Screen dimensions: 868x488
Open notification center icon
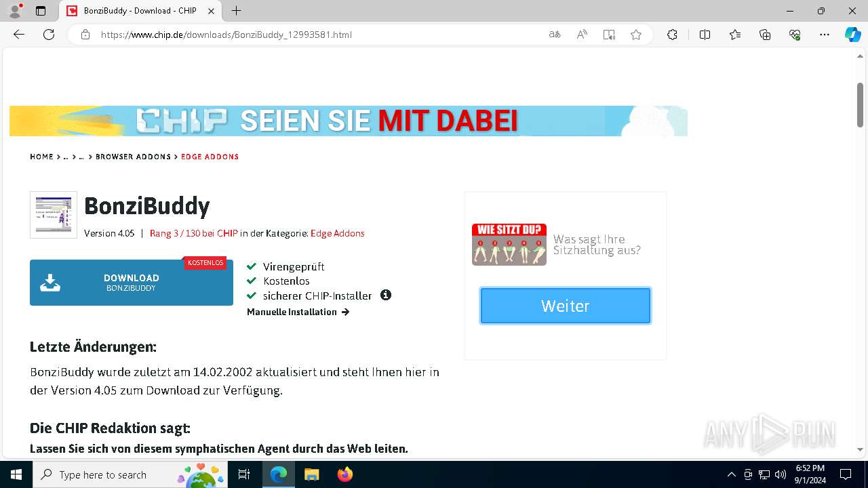[846, 474]
